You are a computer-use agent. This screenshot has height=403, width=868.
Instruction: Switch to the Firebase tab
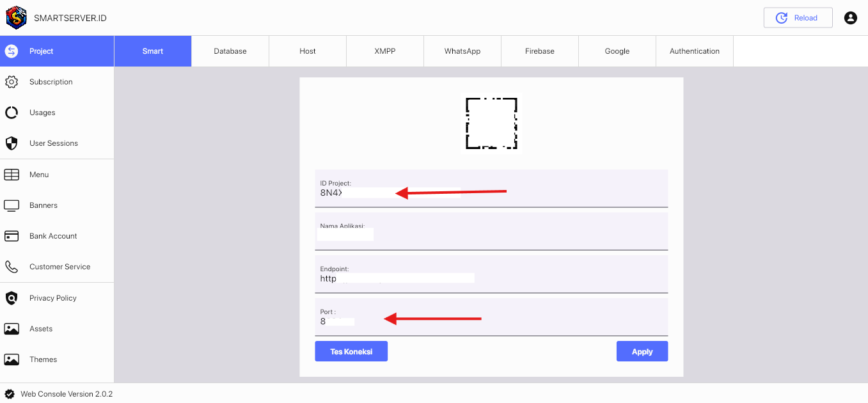[x=540, y=51]
